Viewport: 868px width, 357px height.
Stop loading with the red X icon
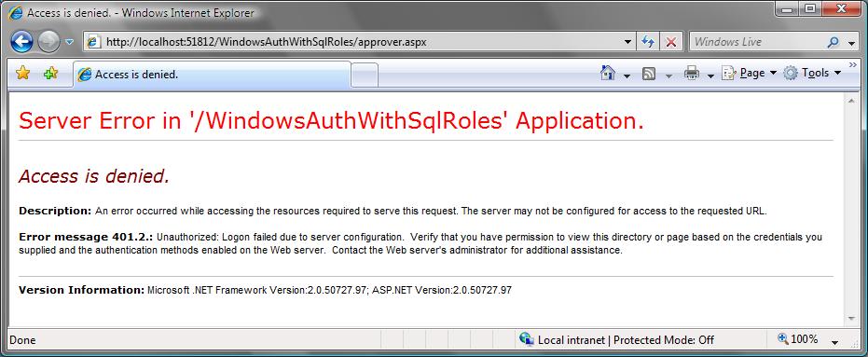[671, 42]
